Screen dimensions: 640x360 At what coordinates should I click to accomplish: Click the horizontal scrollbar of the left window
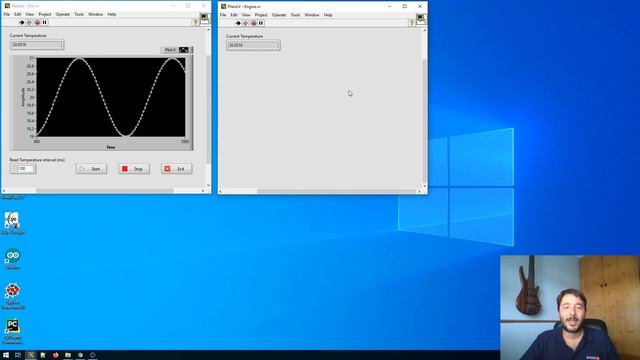[105, 191]
